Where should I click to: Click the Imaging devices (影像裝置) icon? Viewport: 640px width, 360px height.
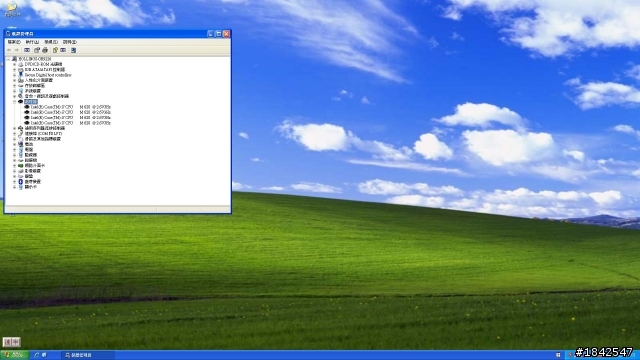tap(20, 171)
